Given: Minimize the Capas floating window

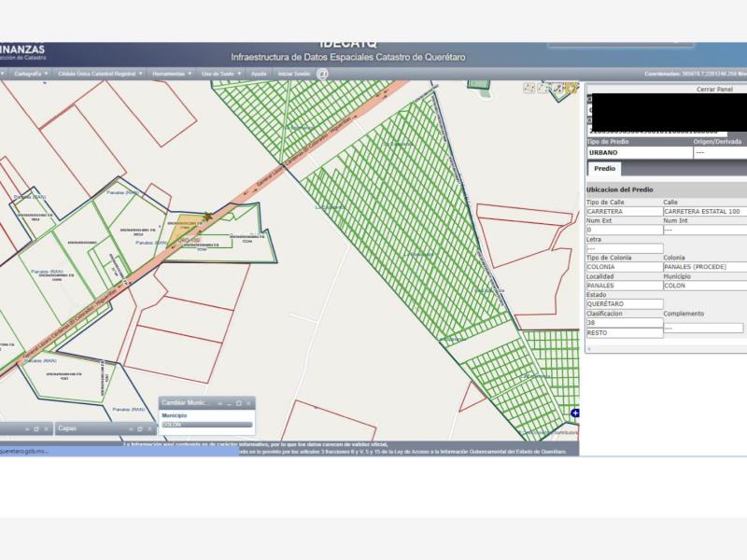Looking at the screenshot, I should click(130, 429).
